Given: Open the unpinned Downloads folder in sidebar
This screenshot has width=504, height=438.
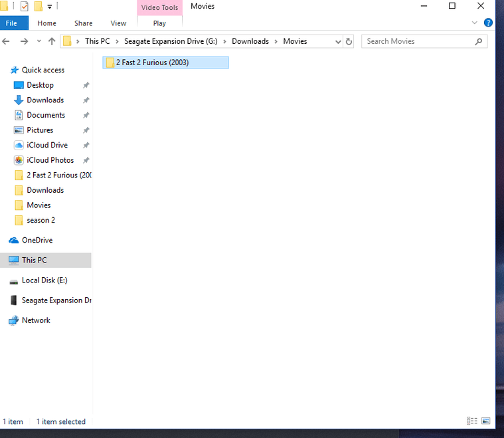Looking at the screenshot, I should click(45, 190).
